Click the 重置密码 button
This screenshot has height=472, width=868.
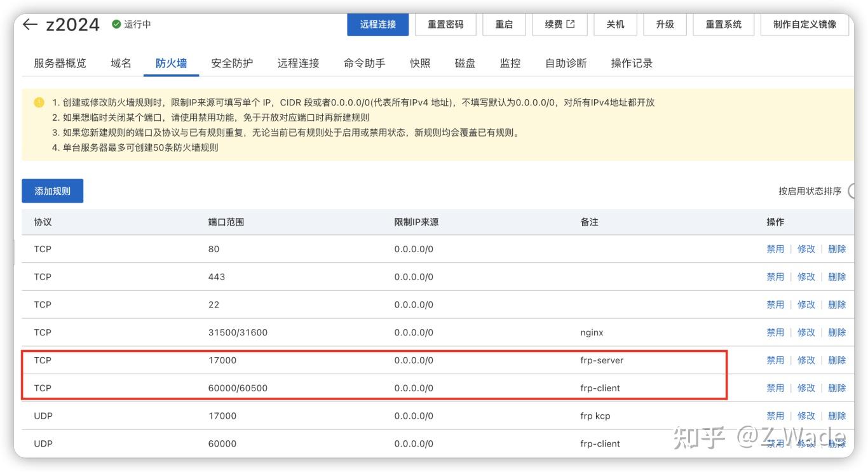(x=445, y=24)
